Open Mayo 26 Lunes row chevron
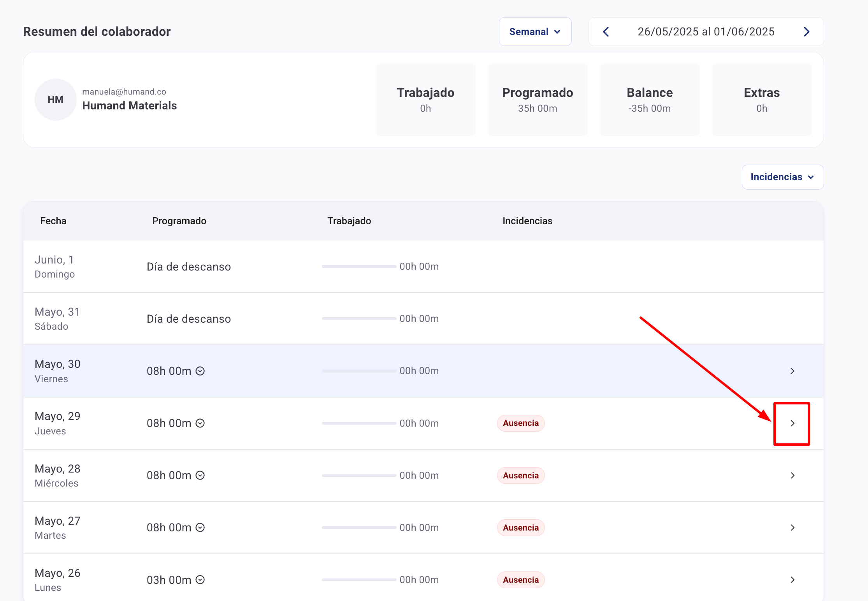Screen dimensions: 868x601 tap(792, 580)
